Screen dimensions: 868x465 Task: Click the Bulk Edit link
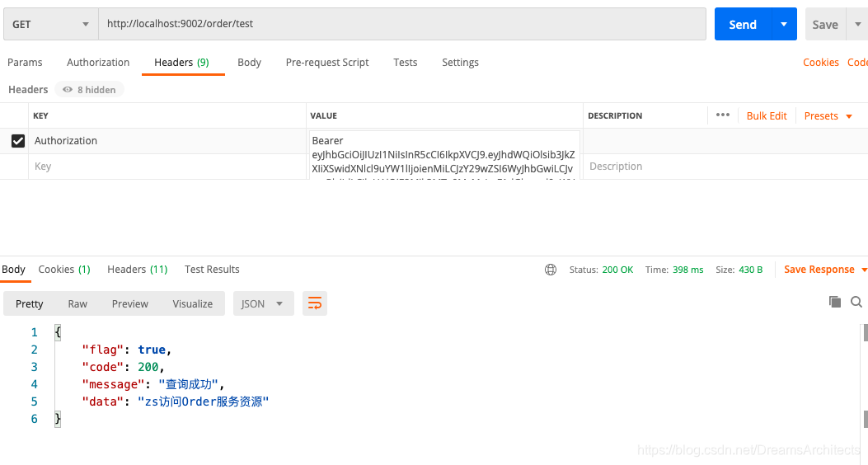coord(767,115)
